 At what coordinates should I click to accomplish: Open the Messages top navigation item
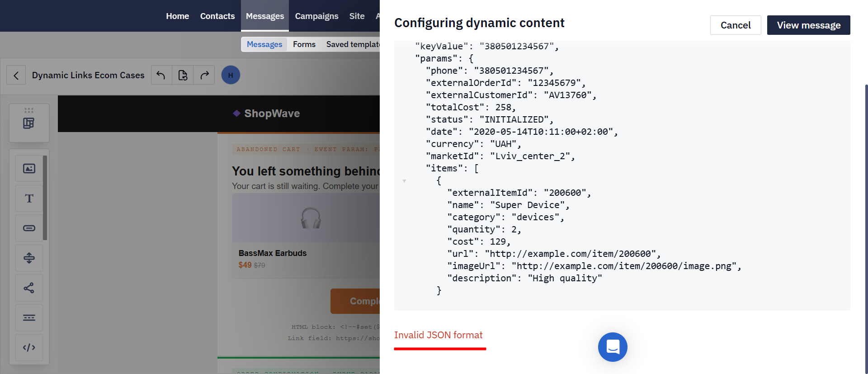(265, 16)
